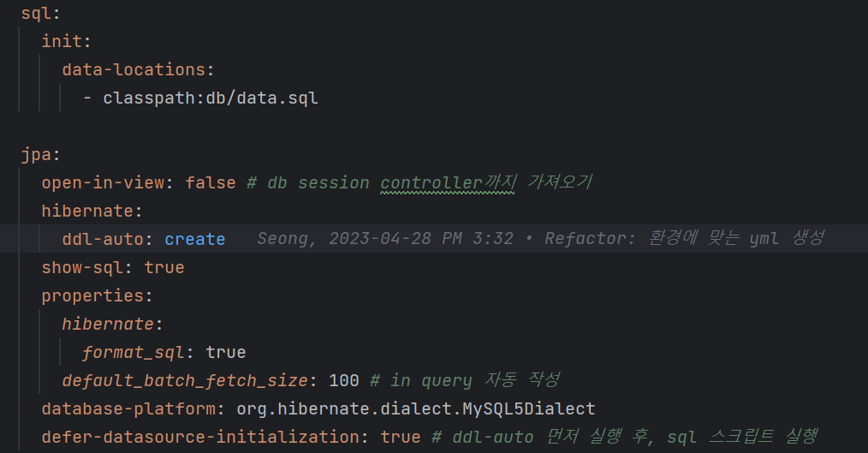Click the 'open-in-view:' key

[107, 182]
